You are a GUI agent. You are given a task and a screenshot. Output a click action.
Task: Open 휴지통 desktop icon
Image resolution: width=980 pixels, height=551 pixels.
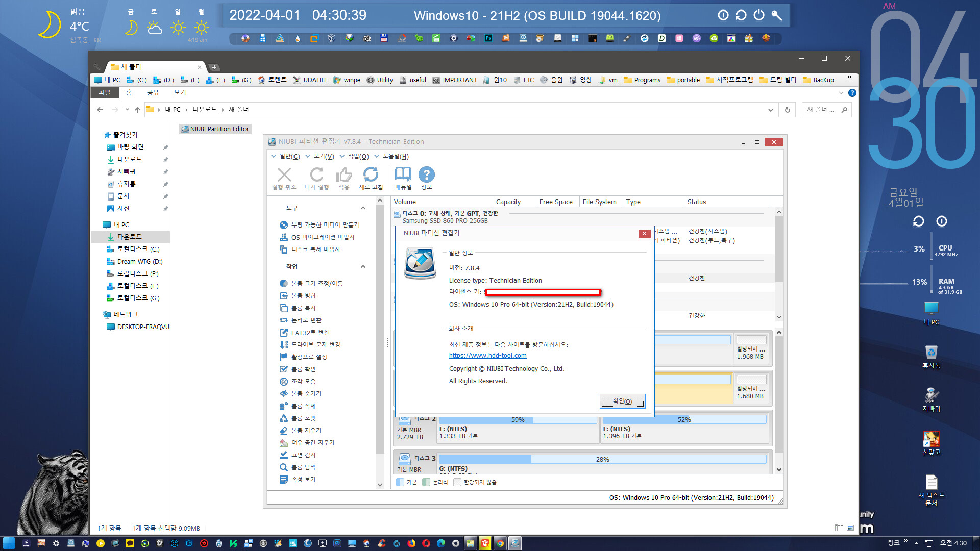931,356
